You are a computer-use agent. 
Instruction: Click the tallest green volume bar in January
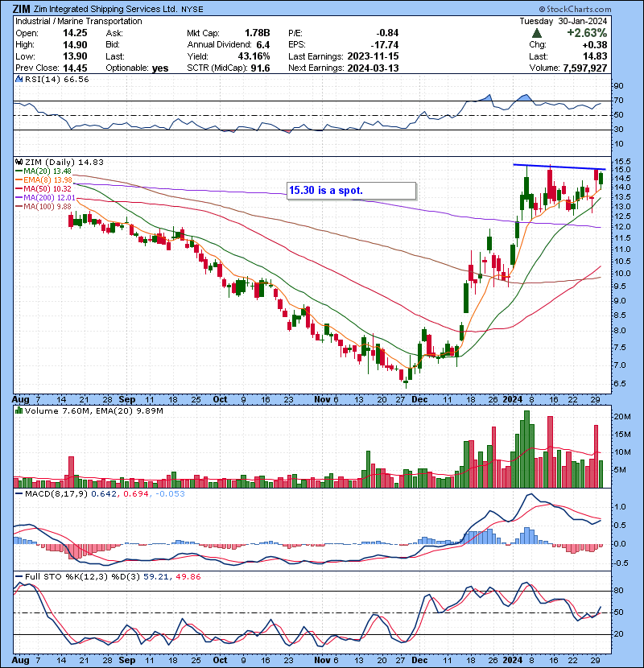(526, 449)
